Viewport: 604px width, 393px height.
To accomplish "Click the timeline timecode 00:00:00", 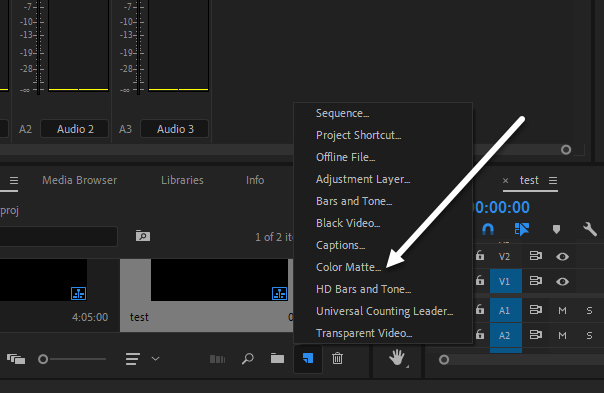I will tap(501, 207).
